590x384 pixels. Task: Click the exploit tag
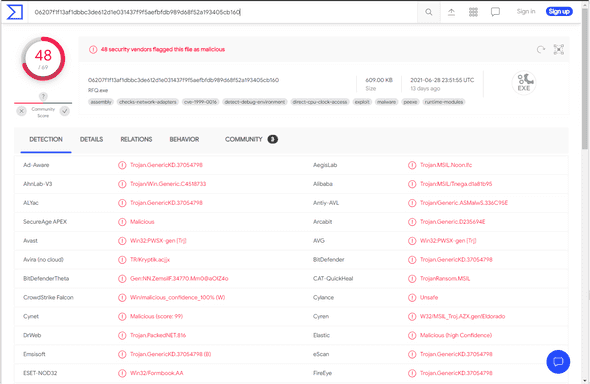pos(362,102)
